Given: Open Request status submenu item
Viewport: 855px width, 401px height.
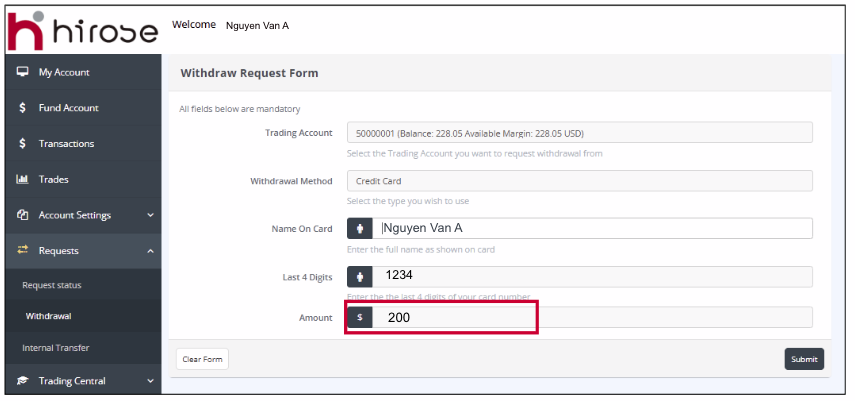Looking at the screenshot, I should pos(52,285).
